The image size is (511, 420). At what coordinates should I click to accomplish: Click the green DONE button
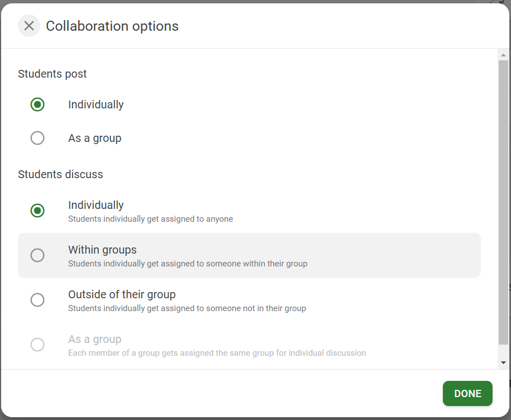(467, 393)
